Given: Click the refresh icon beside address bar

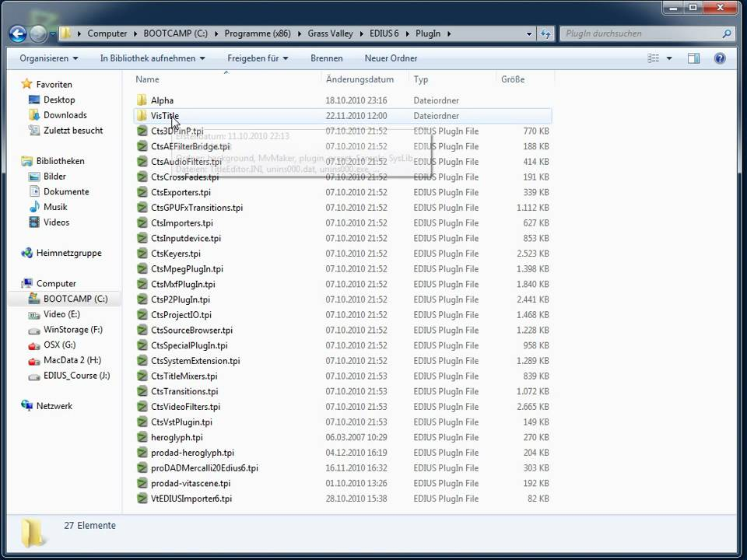Looking at the screenshot, I should [545, 33].
